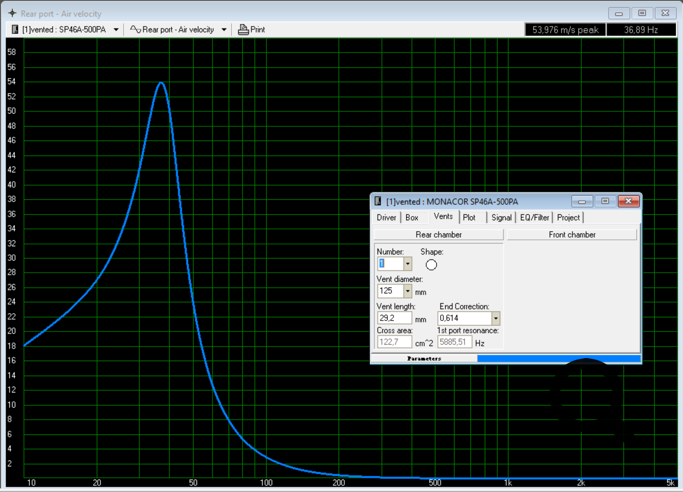Image resolution: width=683 pixels, height=492 pixels.
Task: Click the Parameters progress bar
Action: tap(506, 358)
